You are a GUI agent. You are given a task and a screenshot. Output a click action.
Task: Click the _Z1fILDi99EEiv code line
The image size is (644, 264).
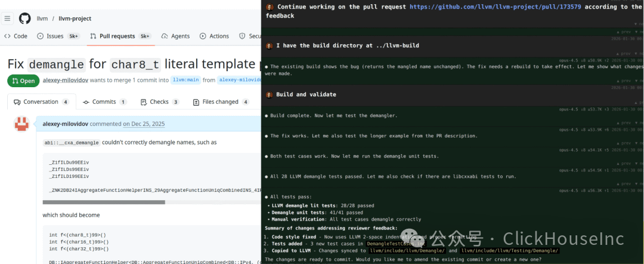pyautogui.click(x=69, y=176)
